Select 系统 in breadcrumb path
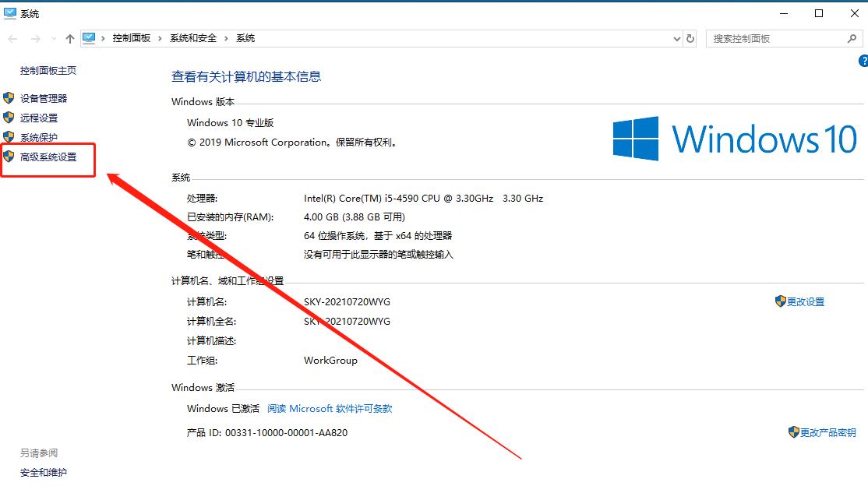This screenshot has width=868, height=493. tap(245, 38)
